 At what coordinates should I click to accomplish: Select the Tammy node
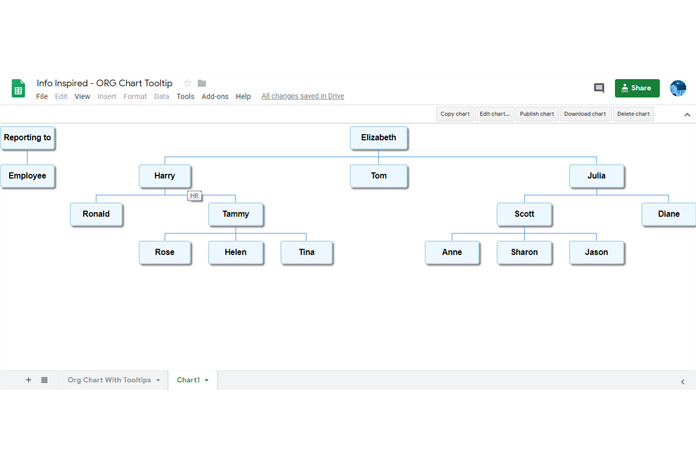click(236, 214)
